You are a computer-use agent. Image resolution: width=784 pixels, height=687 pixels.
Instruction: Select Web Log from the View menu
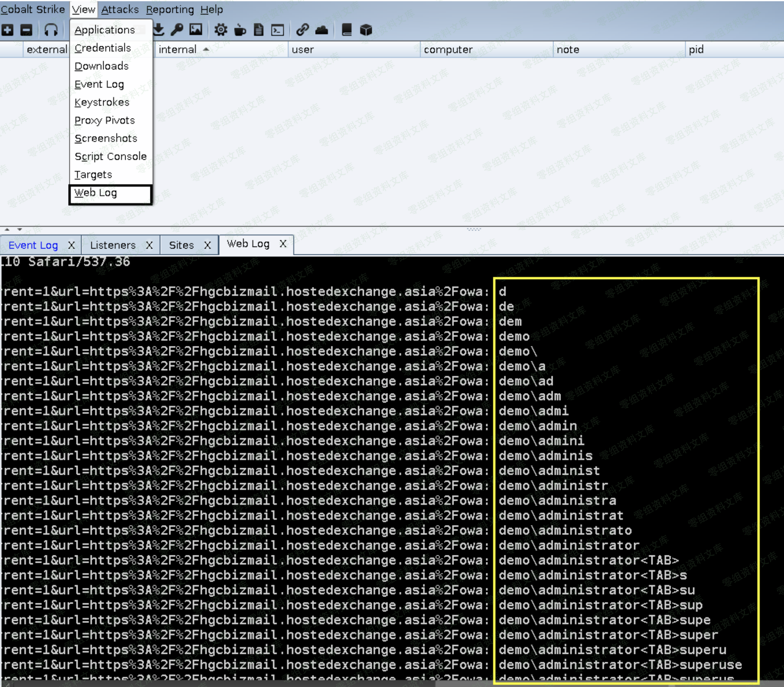coord(96,193)
